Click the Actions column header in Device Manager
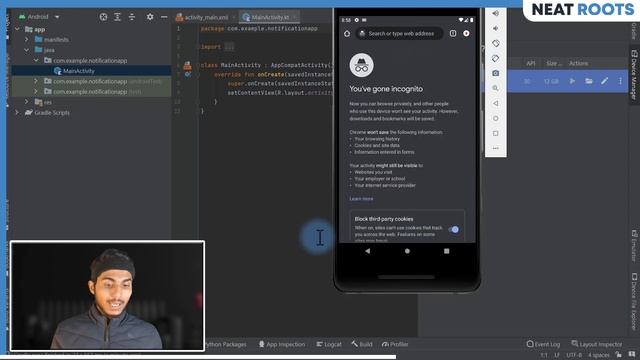This screenshot has height=360, width=640. pyautogui.click(x=578, y=63)
